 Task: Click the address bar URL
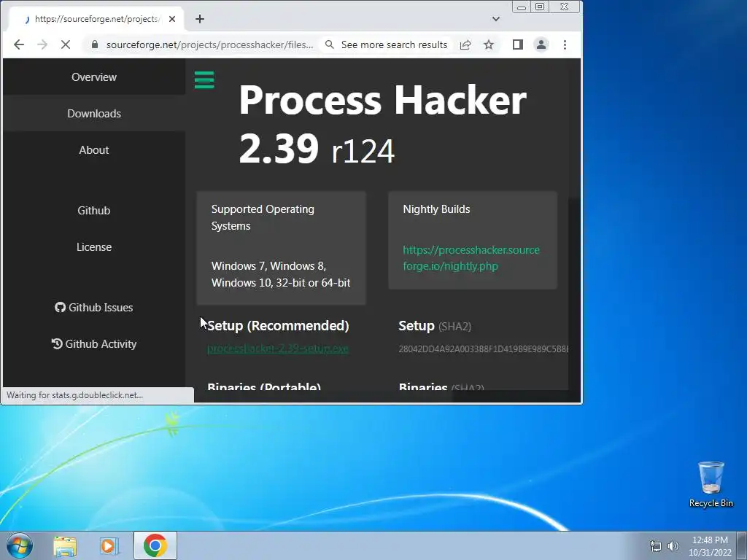(209, 44)
